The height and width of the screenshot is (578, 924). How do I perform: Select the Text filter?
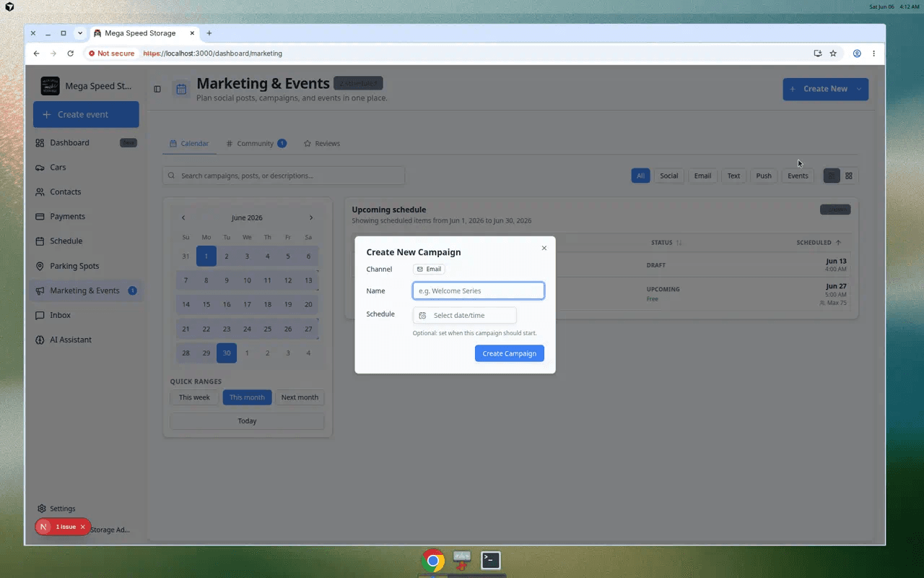(x=733, y=176)
